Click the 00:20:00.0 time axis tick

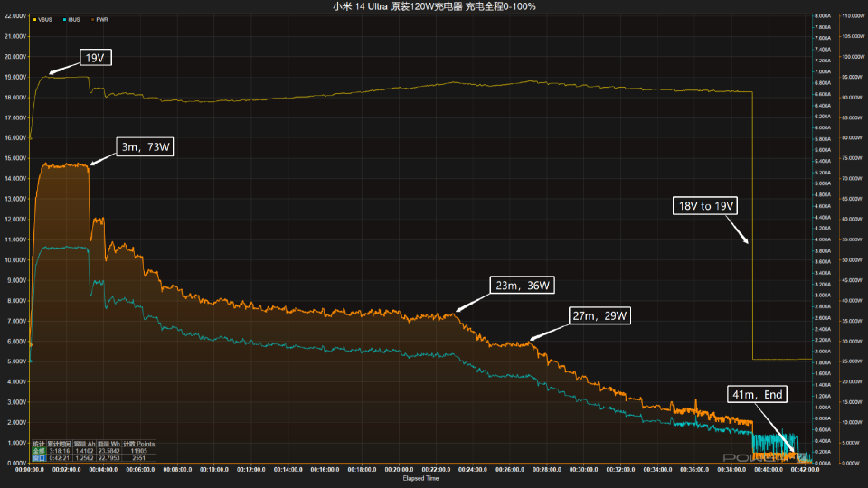coord(399,469)
